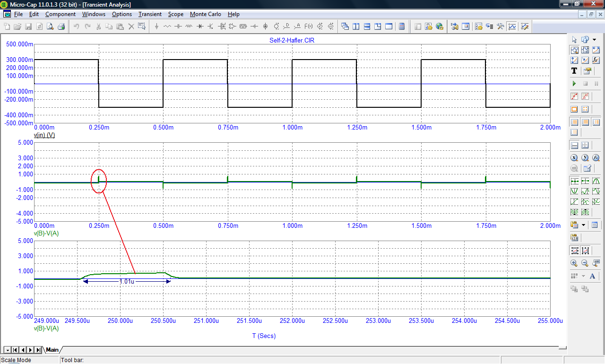This screenshot has width=605, height=364.
Task: Toggle the data points display icon
Action: click(x=574, y=96)
